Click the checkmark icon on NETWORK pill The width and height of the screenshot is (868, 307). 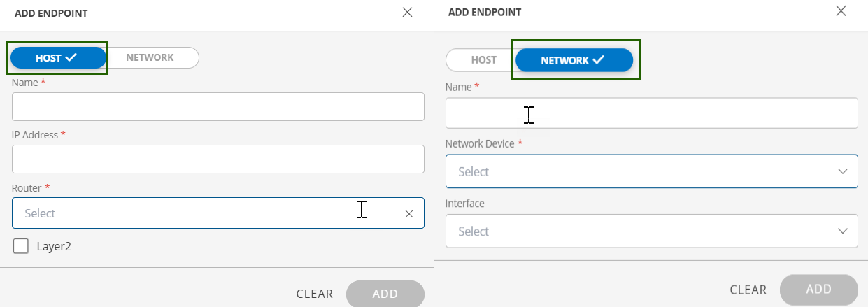pos(598,60)
